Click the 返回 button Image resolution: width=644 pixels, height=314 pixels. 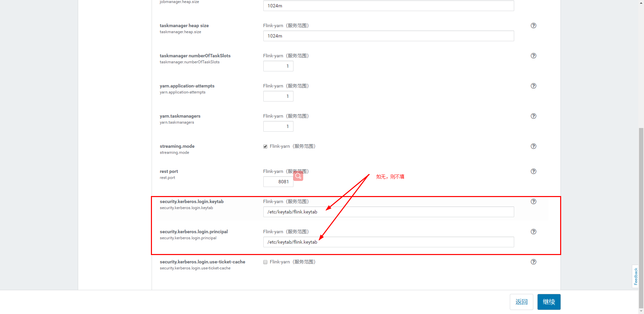pyautogui.click(x=522, y=302)
